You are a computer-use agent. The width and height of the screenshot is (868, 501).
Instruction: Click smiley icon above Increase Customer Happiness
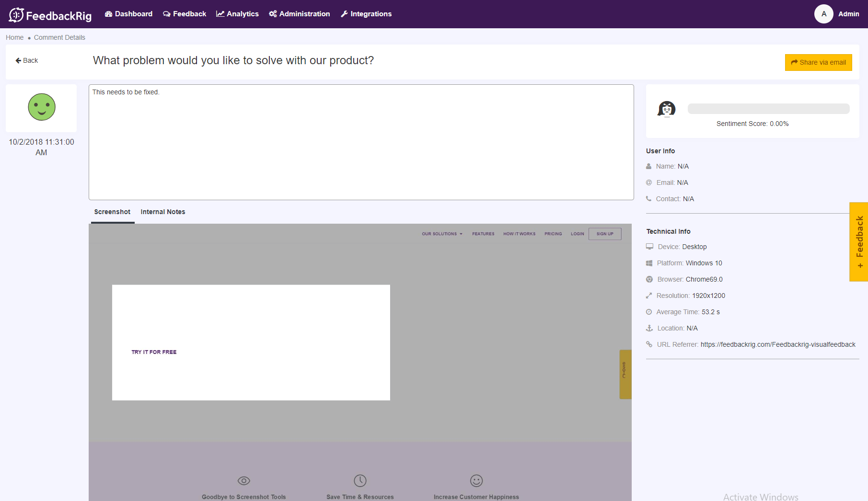pyautogui.click(x=476, y=480)
